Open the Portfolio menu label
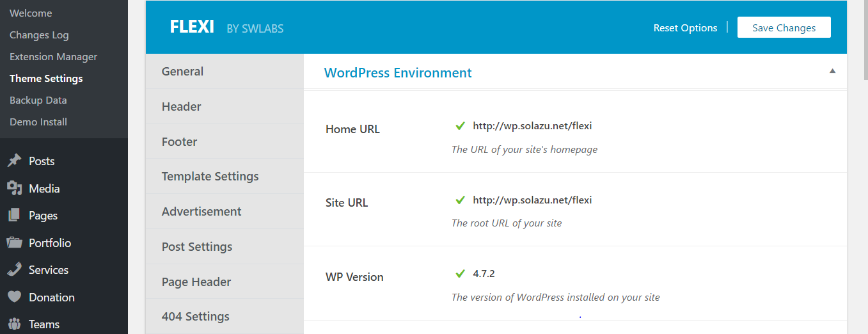 50,243
